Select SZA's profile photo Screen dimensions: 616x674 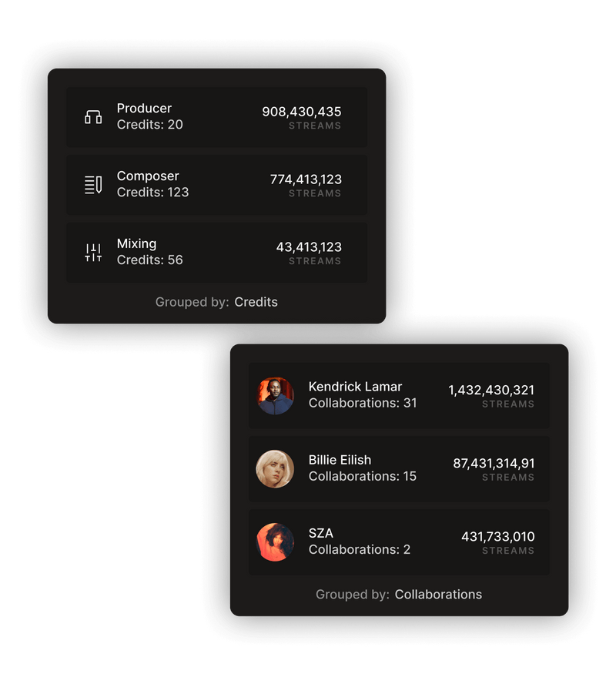[x=275, y=542]
